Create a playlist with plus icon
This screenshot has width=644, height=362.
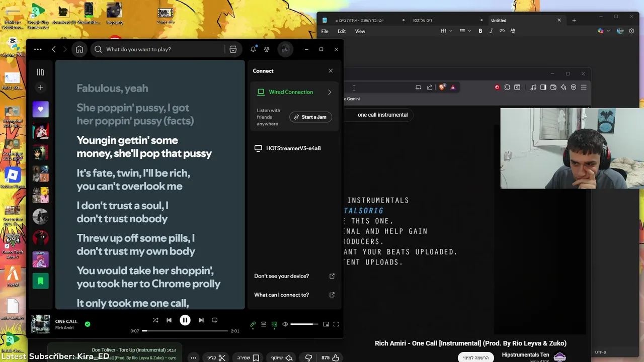click(41, 87)
